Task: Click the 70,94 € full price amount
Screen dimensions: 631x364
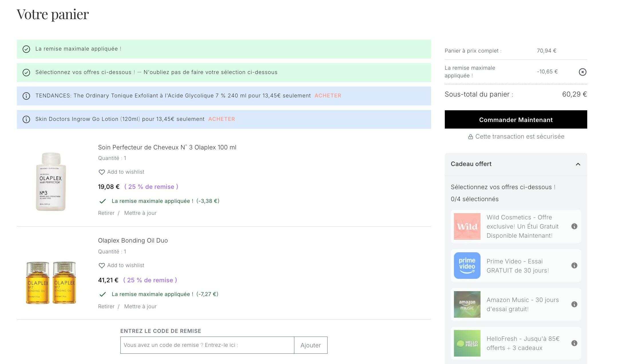Action: coord(546,51)
